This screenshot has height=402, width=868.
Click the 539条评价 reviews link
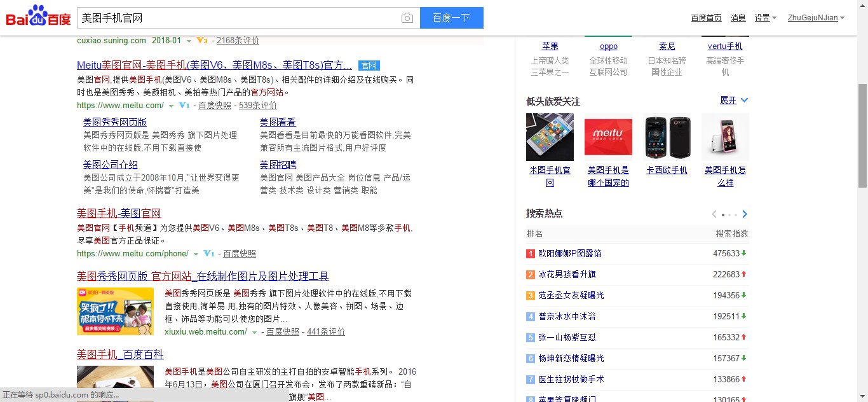pos(258,105)
